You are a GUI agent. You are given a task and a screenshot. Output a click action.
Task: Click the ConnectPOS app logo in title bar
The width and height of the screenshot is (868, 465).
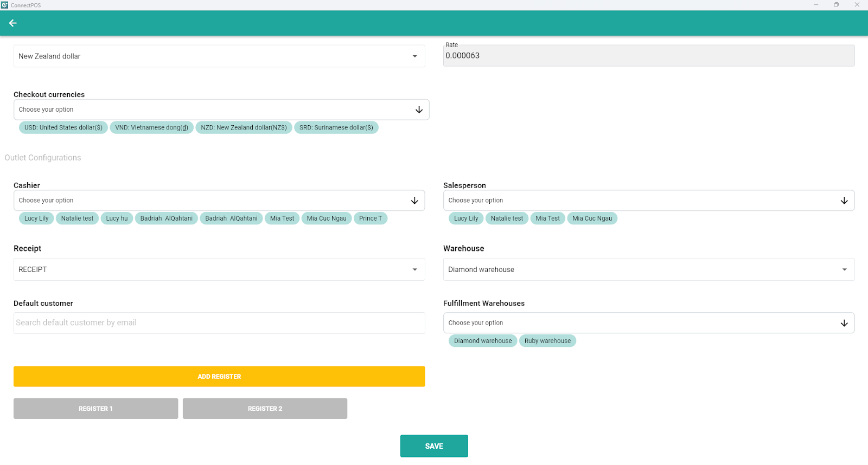5,5
